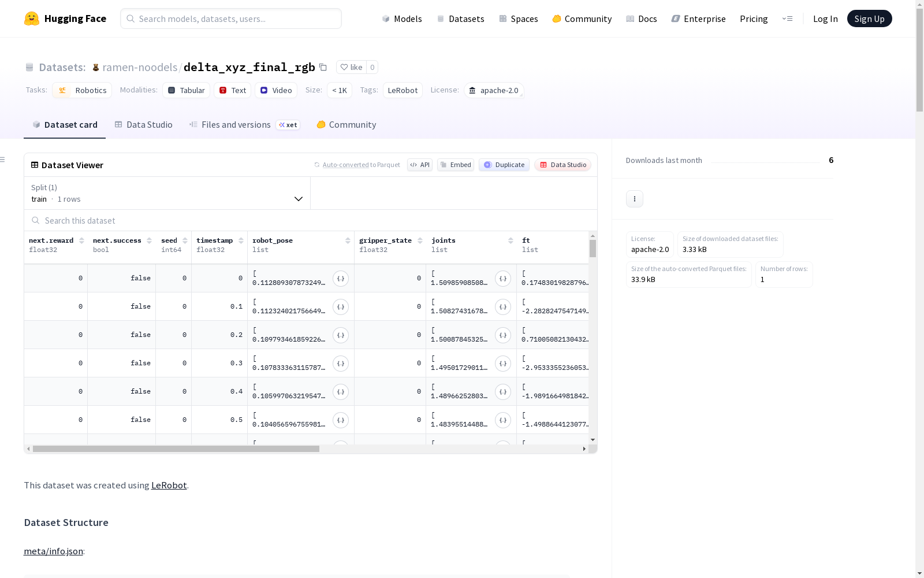Open Enterprise in top navigation
924x578 pixels.
[699, 18]
